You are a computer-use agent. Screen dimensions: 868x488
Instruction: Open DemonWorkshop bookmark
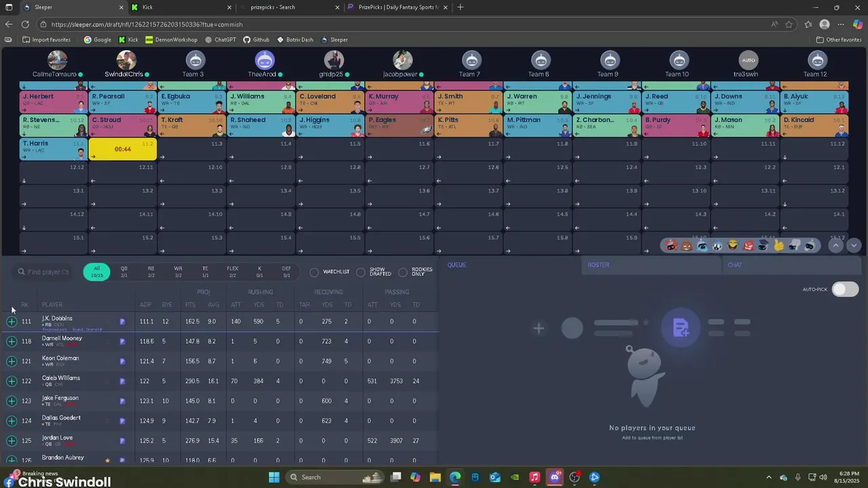pos(172,40)
